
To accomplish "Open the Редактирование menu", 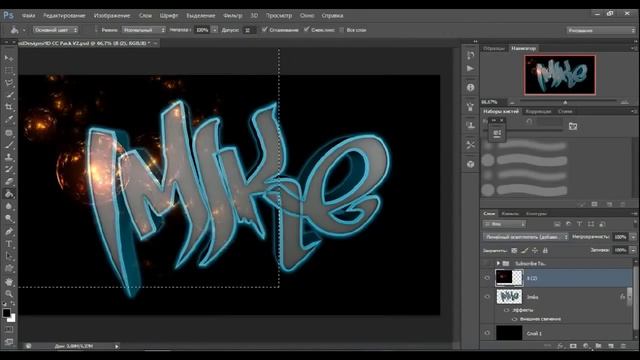I will (x=64, y=16).
